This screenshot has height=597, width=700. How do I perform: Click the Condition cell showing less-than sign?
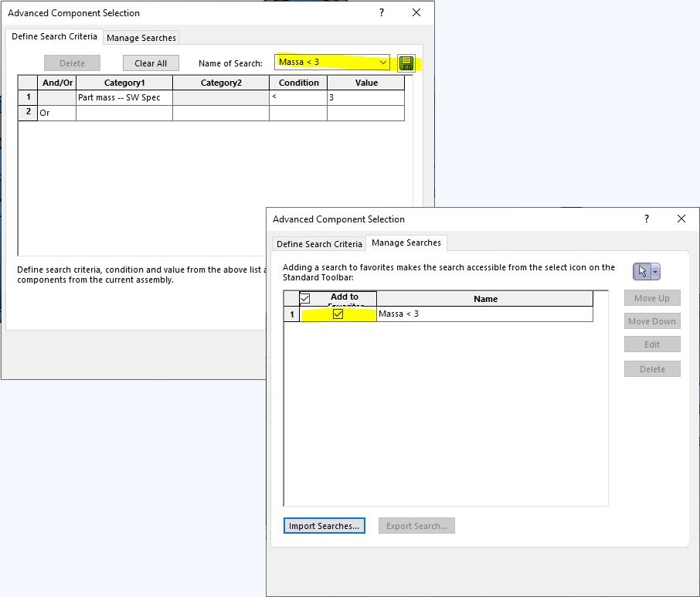pos(297,98)
